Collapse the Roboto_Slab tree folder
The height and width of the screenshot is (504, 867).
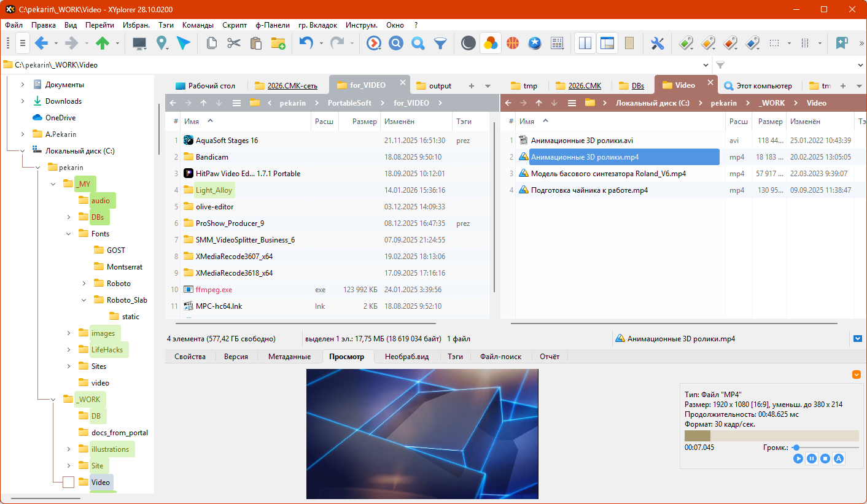[x=84, y=300]
